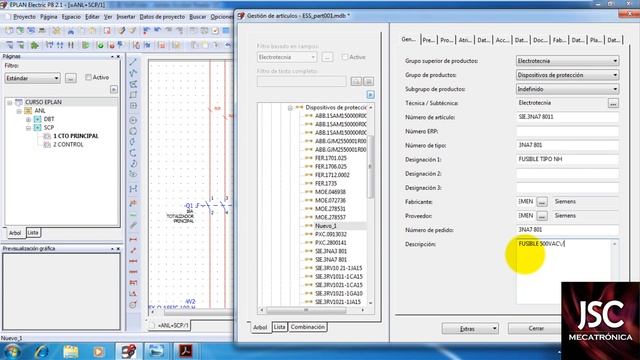The width and height of the screenshot is (640, 360).
Task: Open Grupo de productos dropdown
Action: coord(567,75)
